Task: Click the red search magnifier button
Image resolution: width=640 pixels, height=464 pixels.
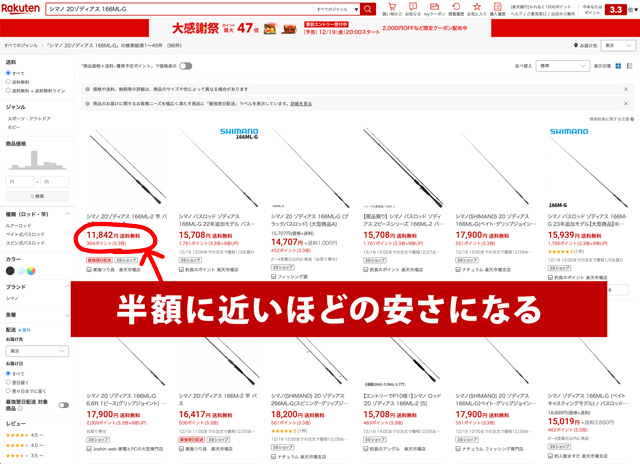Action: 367,9
